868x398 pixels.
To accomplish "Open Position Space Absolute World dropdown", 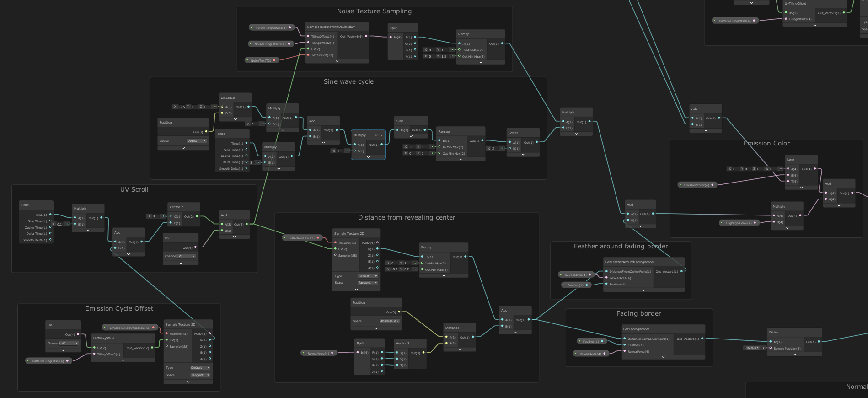I will click(x=390, y=321).
